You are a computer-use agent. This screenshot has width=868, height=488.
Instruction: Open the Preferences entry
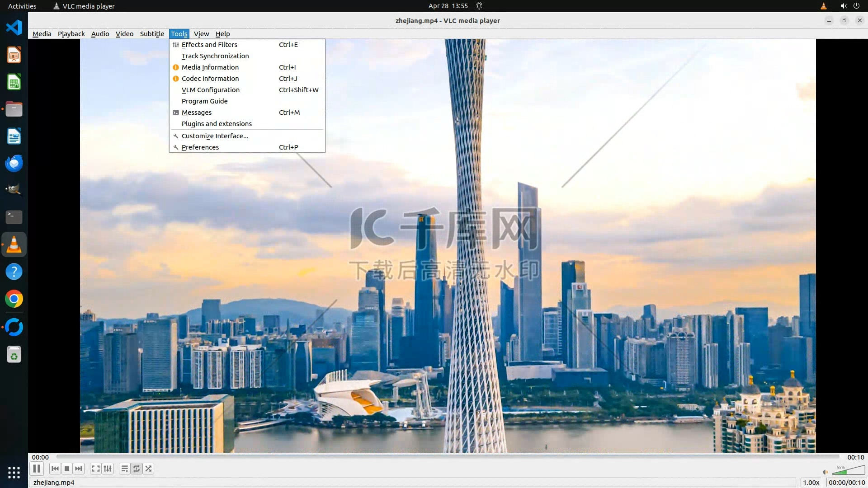pyautogui.click(x=200, y=147)
